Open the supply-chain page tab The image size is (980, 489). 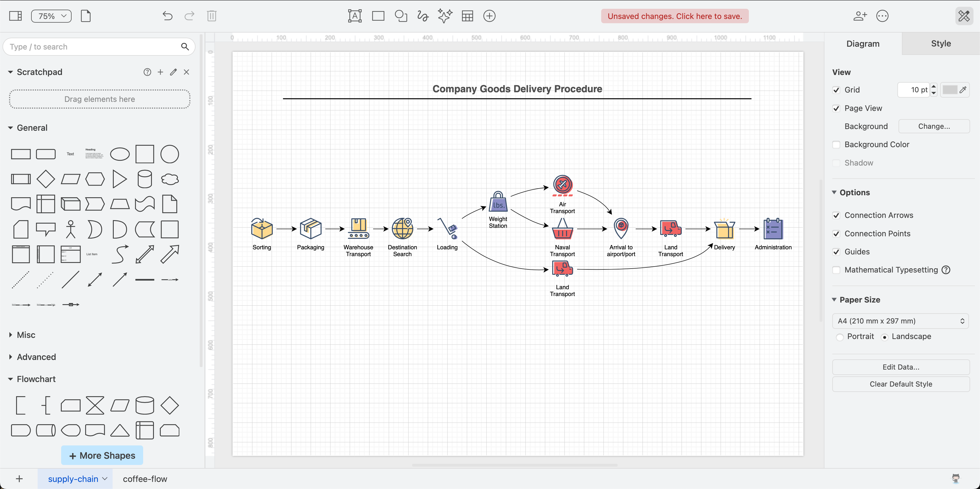pos(75,479)
